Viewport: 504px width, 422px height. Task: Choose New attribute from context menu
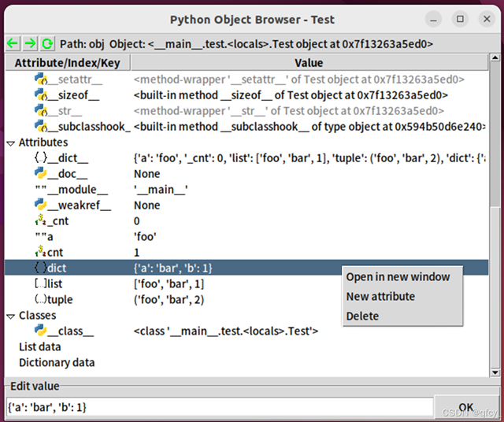(x=380, y=296)
